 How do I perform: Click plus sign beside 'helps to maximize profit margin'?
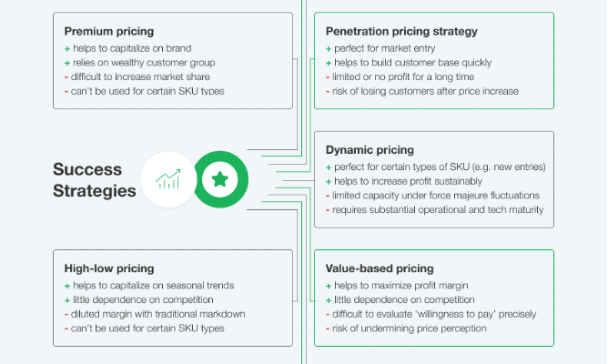tap(328, 286)
